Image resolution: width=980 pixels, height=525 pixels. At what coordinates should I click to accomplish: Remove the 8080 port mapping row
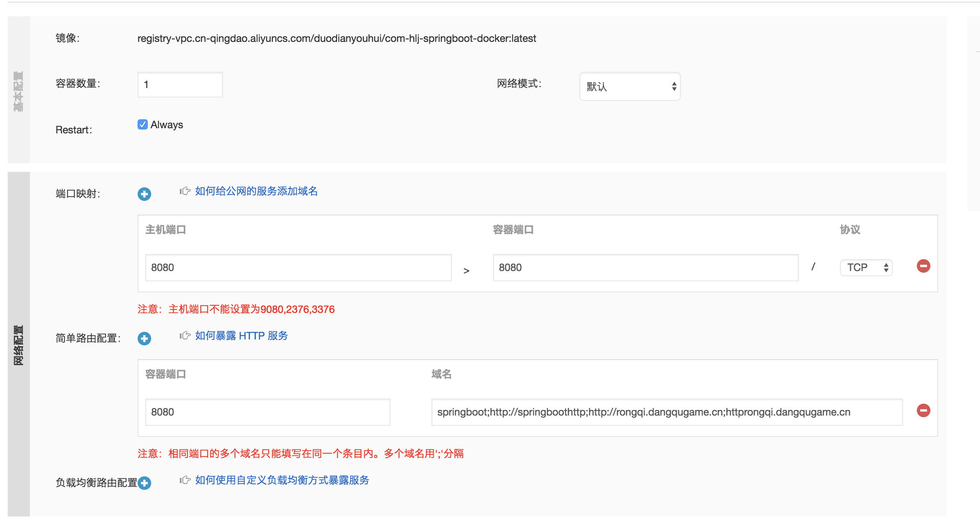point(923,266)
